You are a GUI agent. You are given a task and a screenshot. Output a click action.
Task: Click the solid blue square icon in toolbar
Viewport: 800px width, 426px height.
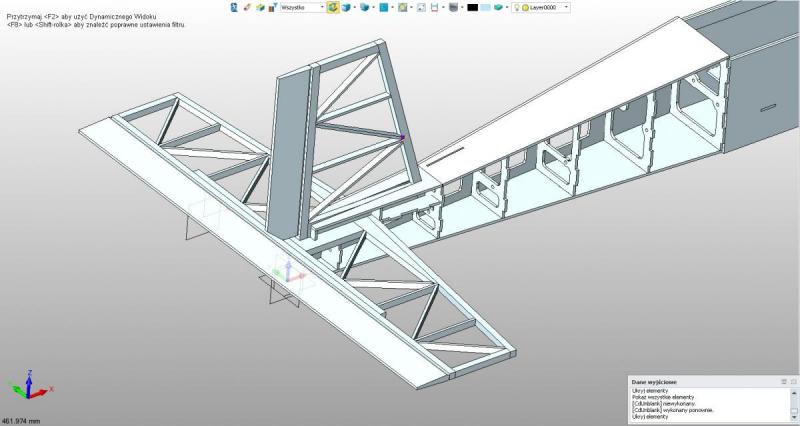pyautogui.click(x=384, y=7)
